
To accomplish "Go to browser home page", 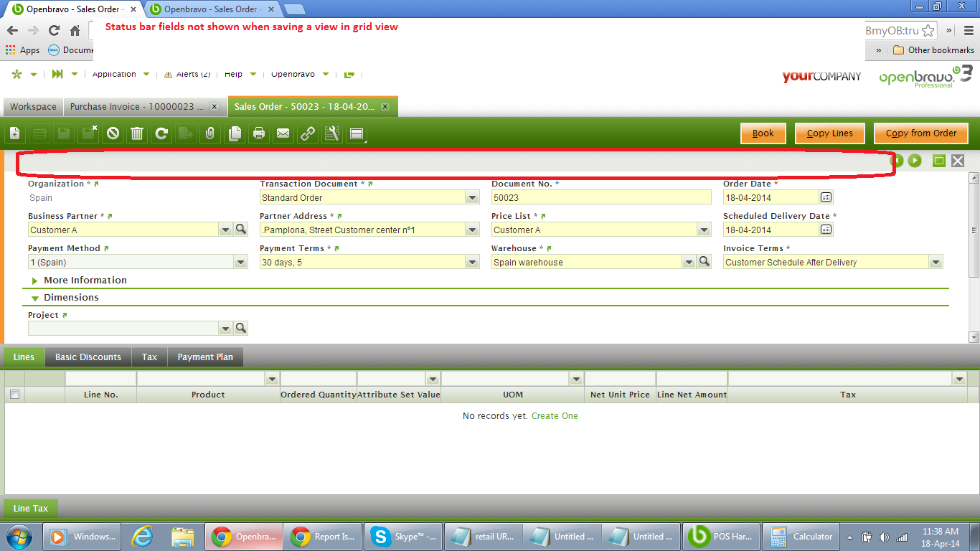I will (75, 31).
